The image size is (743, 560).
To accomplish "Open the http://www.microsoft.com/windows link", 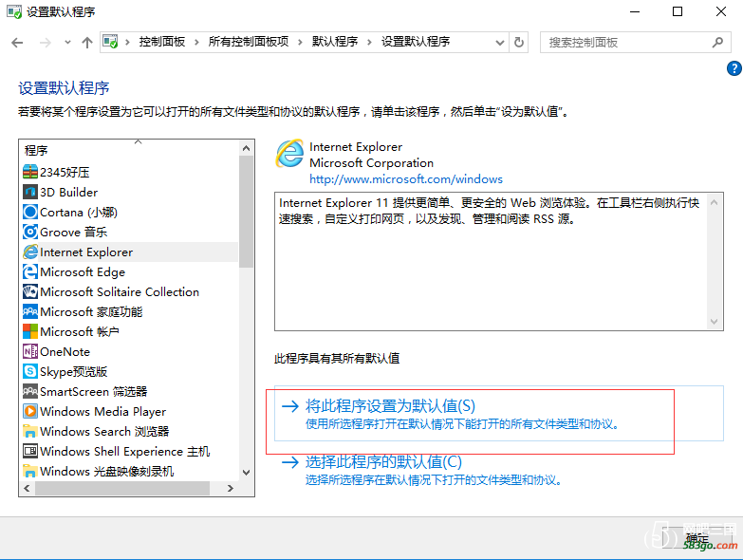I will coord(405,179).
